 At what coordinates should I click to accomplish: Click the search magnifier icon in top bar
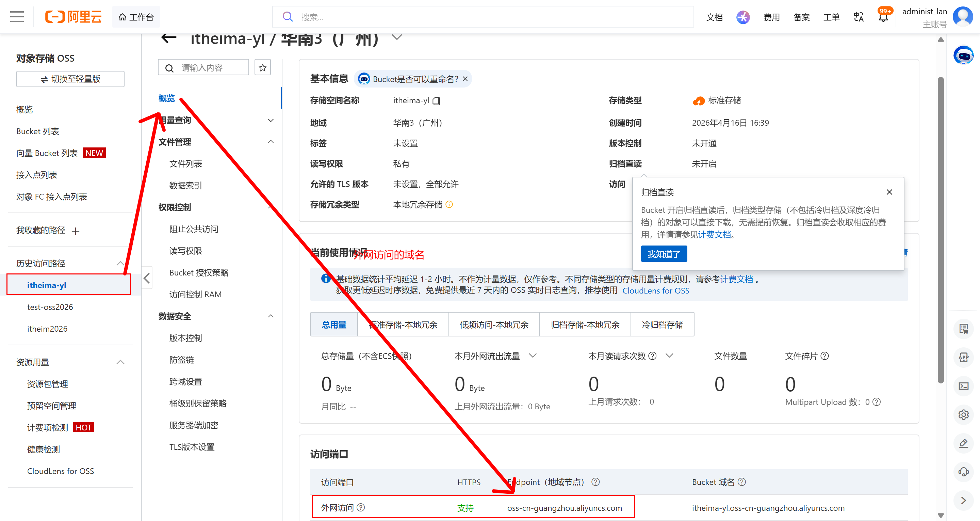pos(288,17)
